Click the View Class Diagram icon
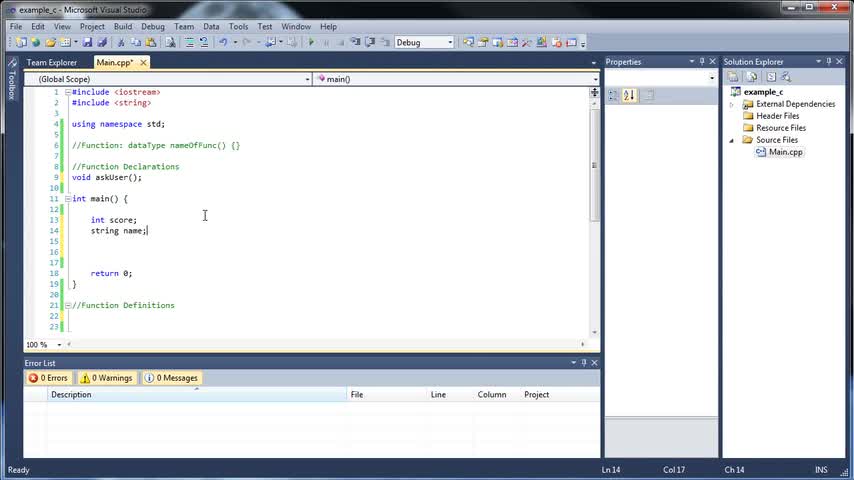This screenshot has height=480, width=854. [x=786, y=77]
